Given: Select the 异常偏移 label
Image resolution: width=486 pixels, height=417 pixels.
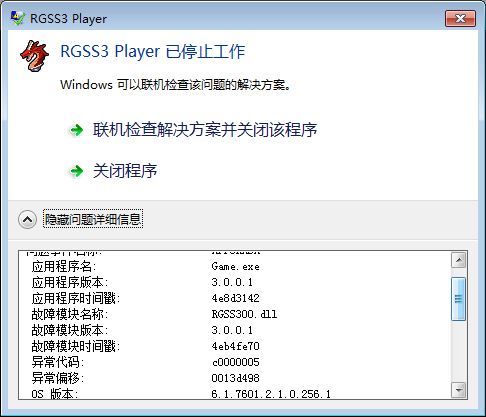Looking at the screenshot, I should 58,378.
